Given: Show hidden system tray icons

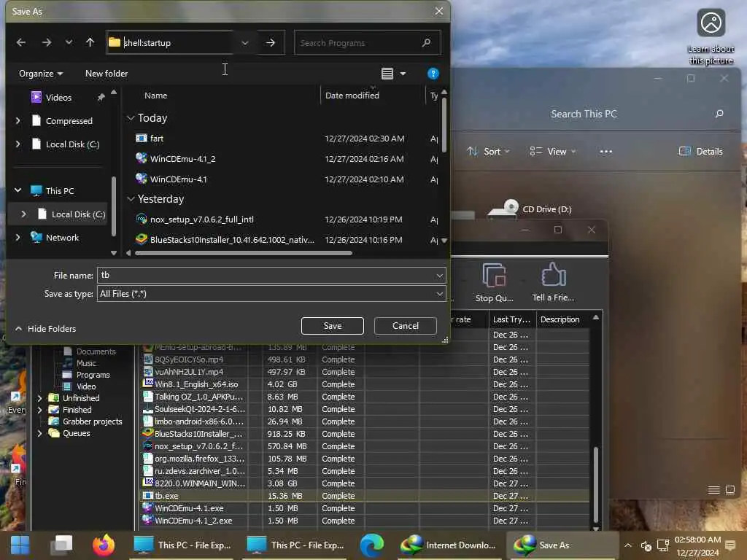Looking at the screenshot, I should 628,545.
